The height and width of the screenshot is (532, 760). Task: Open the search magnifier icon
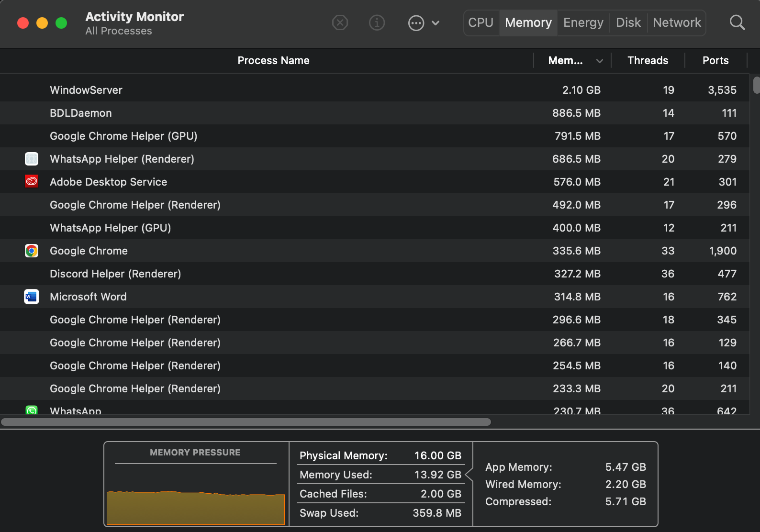737,22
